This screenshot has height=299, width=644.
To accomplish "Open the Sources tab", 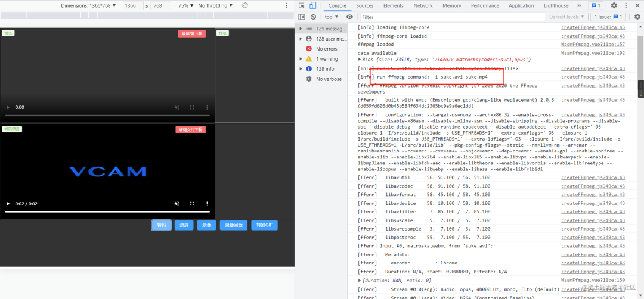I will coord(365,6).
